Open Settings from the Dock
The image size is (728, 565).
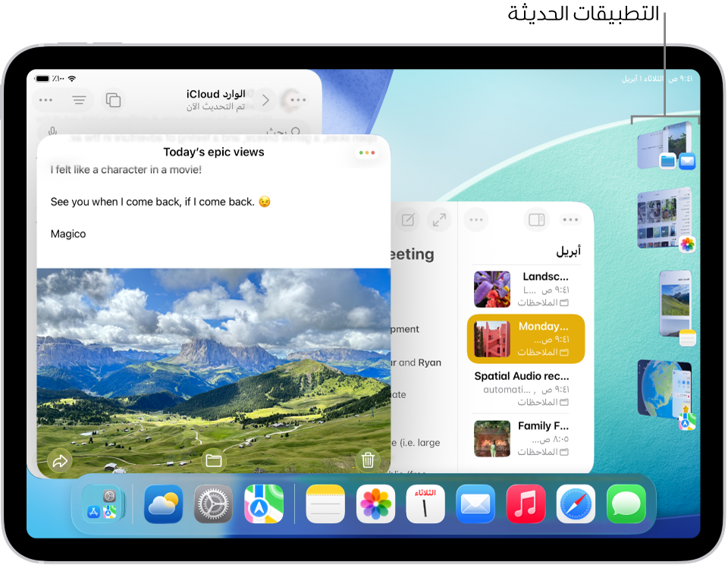(x=213, y=504)
